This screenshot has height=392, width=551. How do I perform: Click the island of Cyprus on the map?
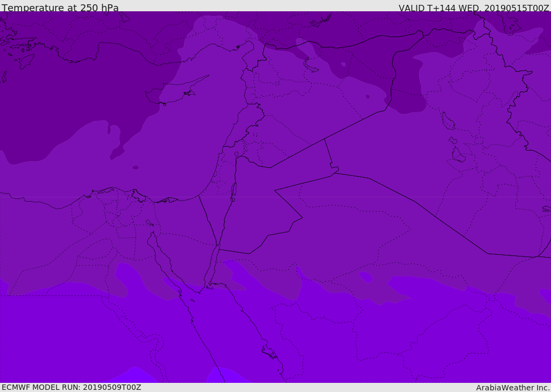click(176, 91)
